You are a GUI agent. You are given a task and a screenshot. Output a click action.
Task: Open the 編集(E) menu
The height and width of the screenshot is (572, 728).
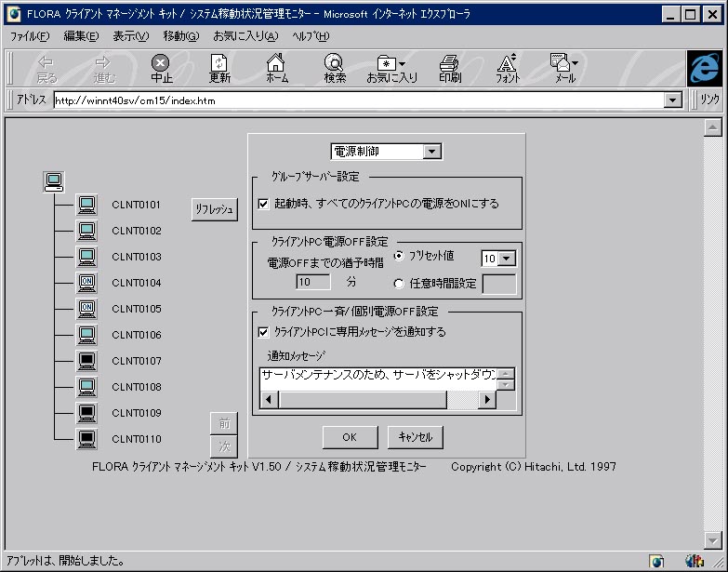pyautogui.click(x=81, y=36)
